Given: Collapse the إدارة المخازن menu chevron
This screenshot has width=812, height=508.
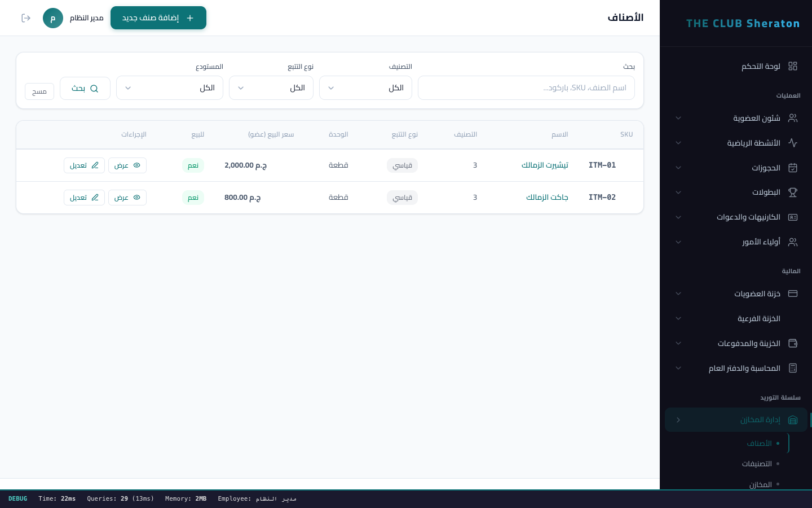Looking at the screenshot, I should click(678, 420).
